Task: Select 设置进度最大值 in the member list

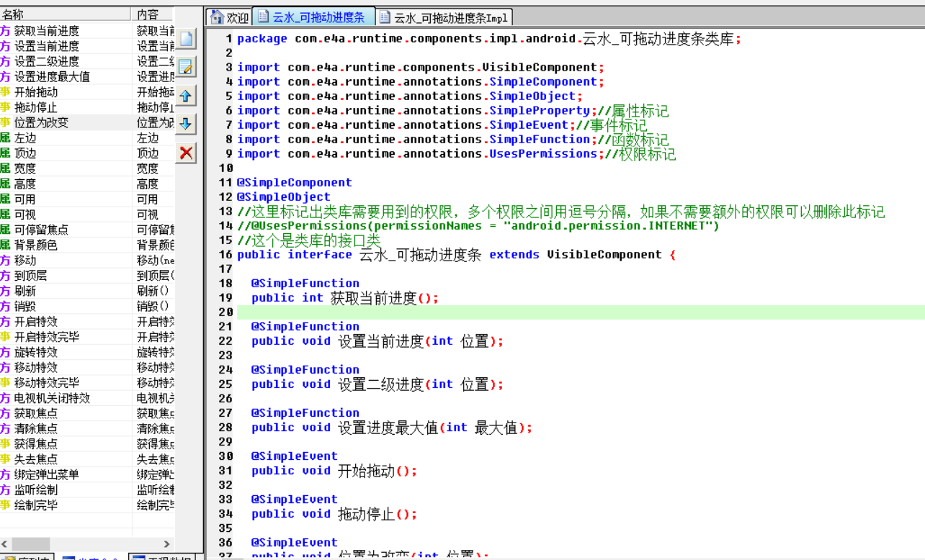Action: (x=52, y=77)
